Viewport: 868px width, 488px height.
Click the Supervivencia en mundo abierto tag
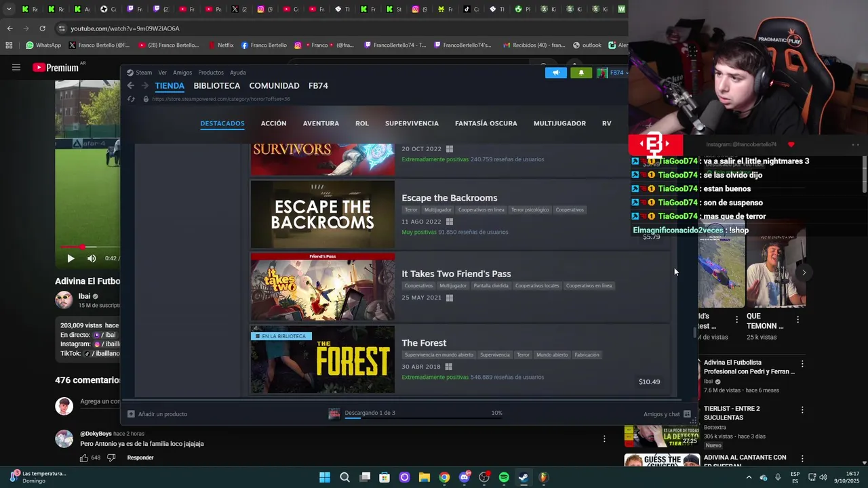tap(439, 355)
